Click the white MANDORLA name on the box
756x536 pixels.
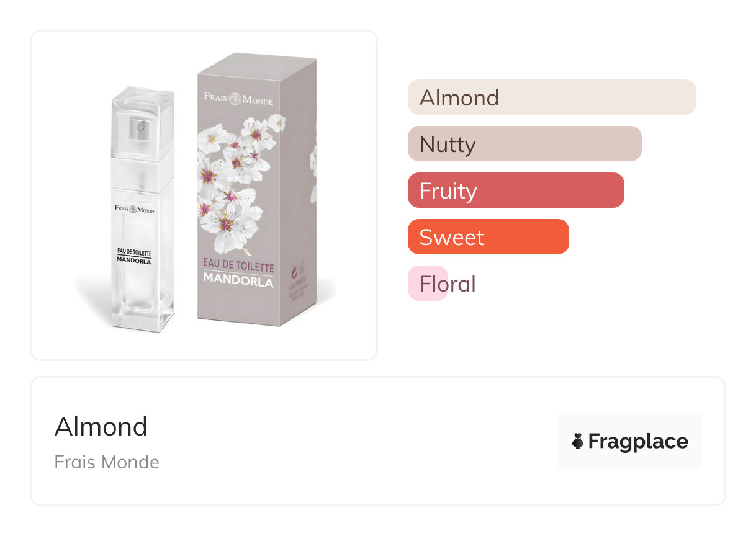238,280
